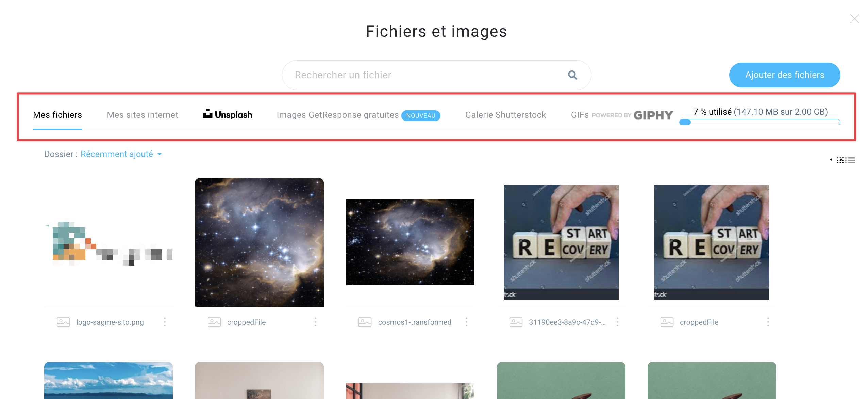Open Galerie Shutterstock tab
The width and height of the screenshot is (868, 399).
click(505, 115)
